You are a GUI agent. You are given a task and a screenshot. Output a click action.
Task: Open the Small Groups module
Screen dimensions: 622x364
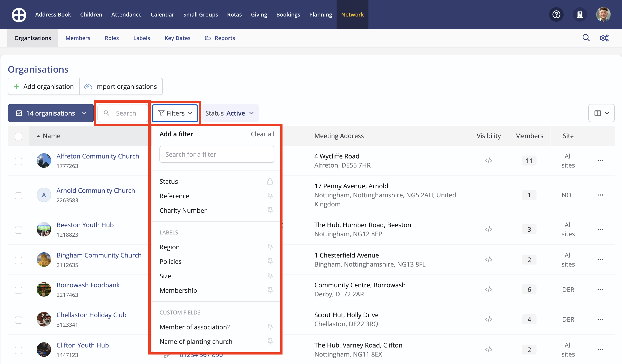pos(200,14)
